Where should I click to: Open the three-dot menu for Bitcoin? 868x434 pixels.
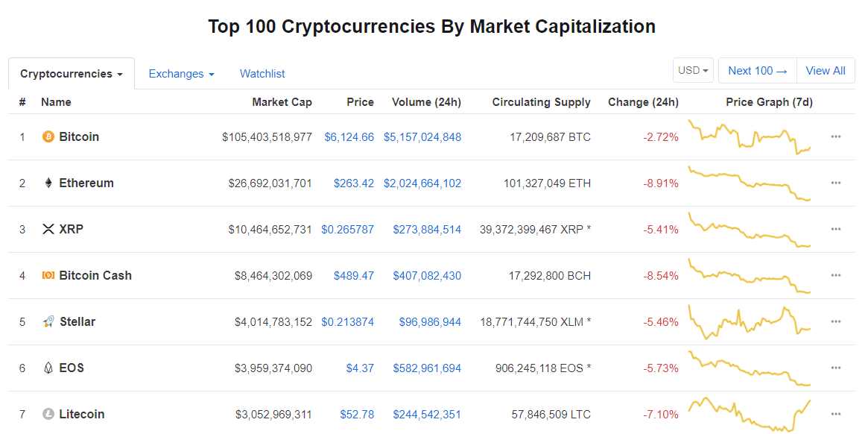[x=836, y=137]
